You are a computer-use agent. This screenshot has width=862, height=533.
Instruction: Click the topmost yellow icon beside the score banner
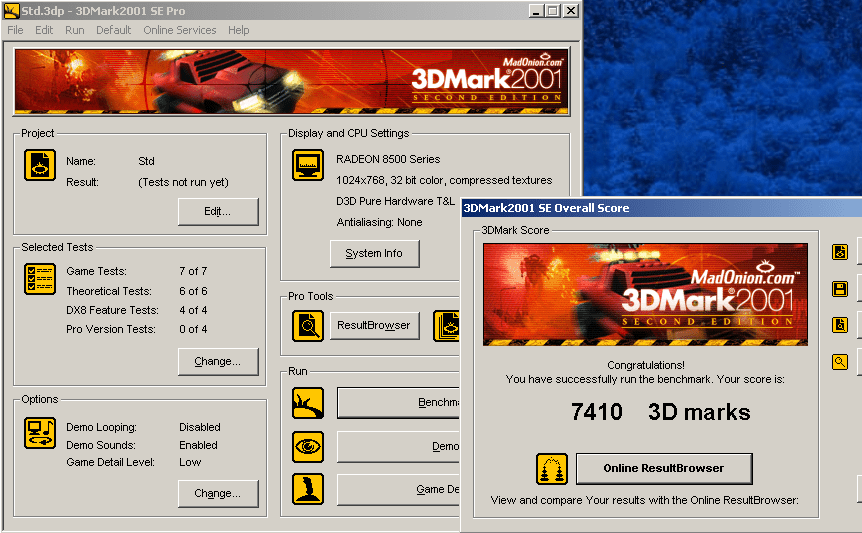coord(839,252)
